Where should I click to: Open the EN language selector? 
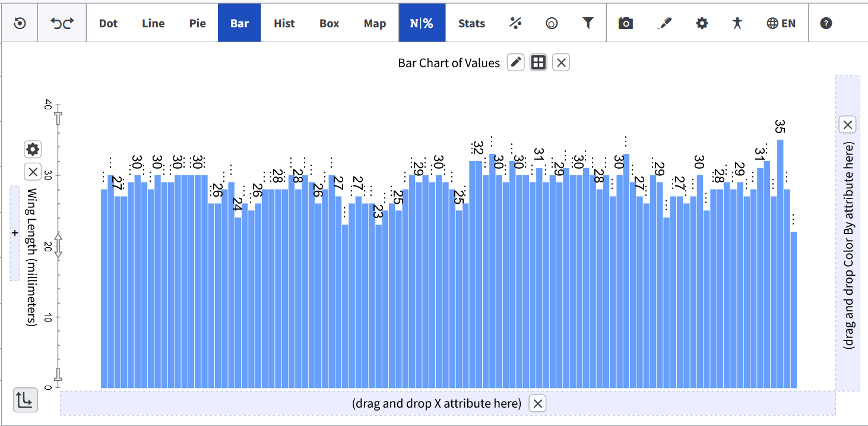tap(781, 23)
